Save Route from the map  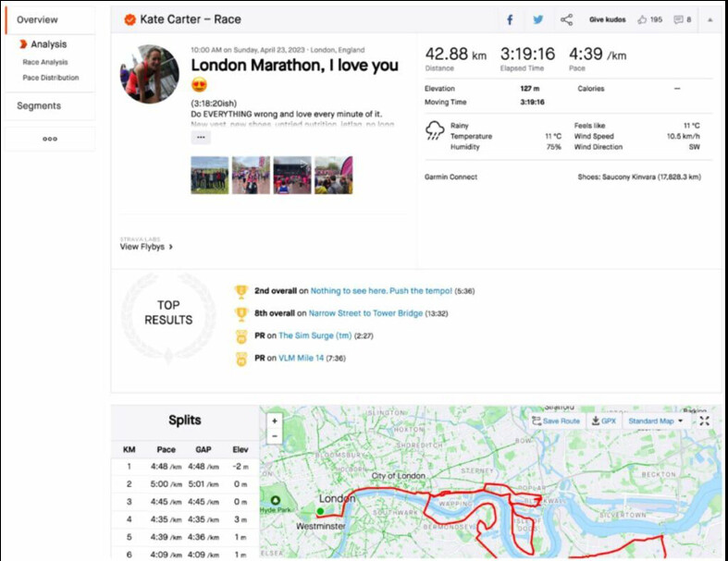(556, 421)
